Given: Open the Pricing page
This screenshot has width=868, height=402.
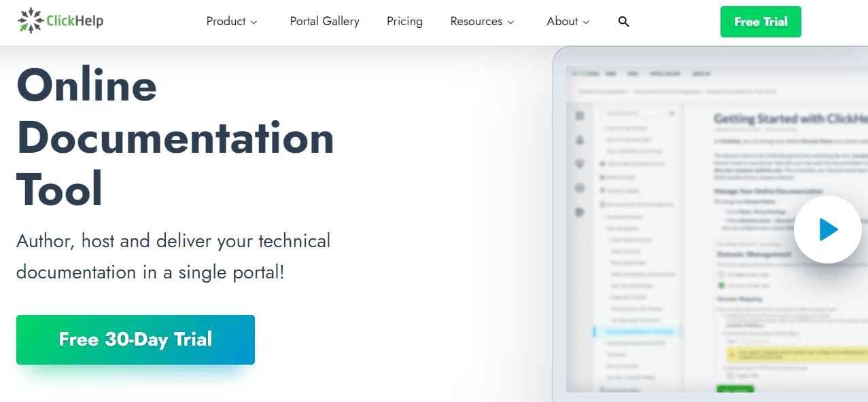Looking at the screenshot, I should pyautogui.click(x=404, y=22).
